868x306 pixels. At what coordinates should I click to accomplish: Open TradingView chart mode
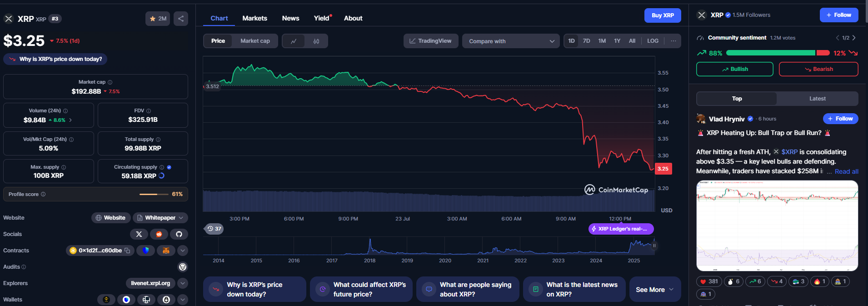(430, 41)
